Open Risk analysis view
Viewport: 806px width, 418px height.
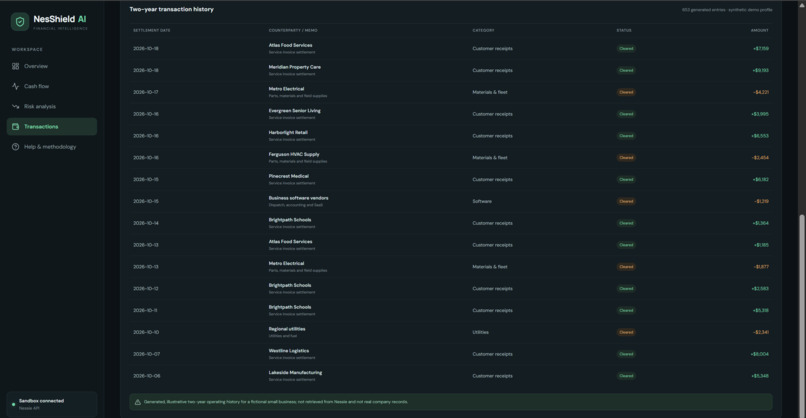(52, 106)
